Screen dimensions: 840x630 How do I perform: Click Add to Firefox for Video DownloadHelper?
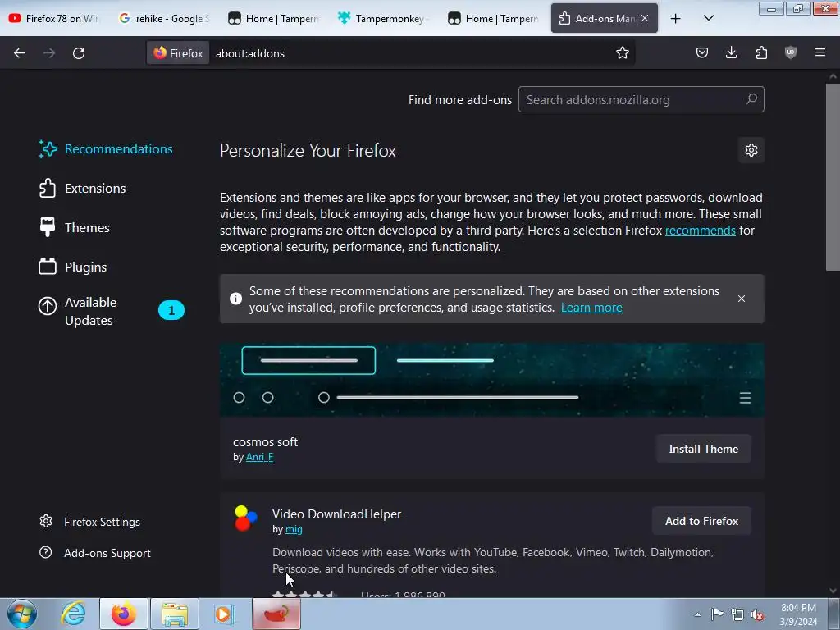pos(702,521)
